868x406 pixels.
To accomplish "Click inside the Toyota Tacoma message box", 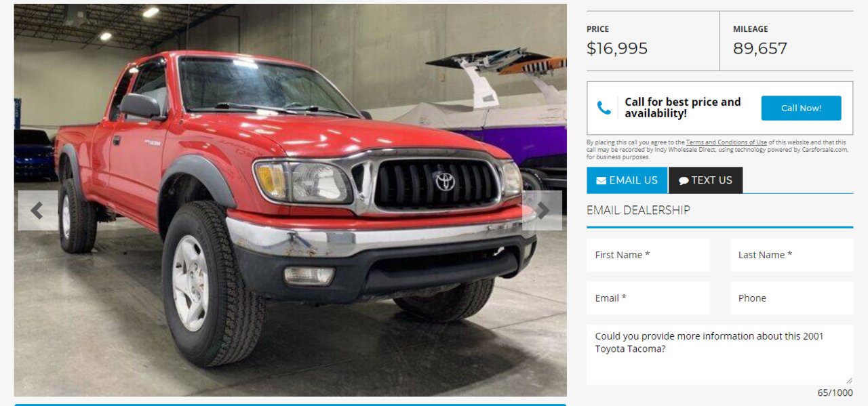I will (719, 354).
